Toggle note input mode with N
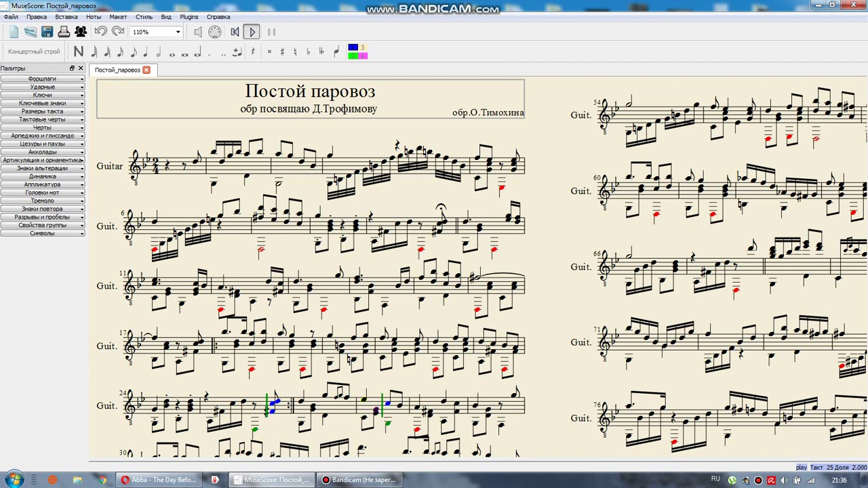Screen dimensions: 868x488 (79, 52)
